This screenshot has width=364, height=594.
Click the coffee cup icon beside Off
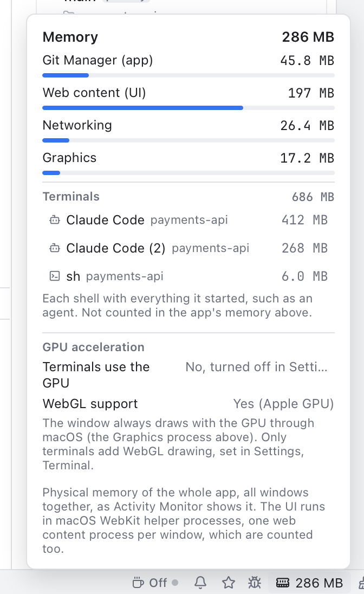(x=138, y=582)
